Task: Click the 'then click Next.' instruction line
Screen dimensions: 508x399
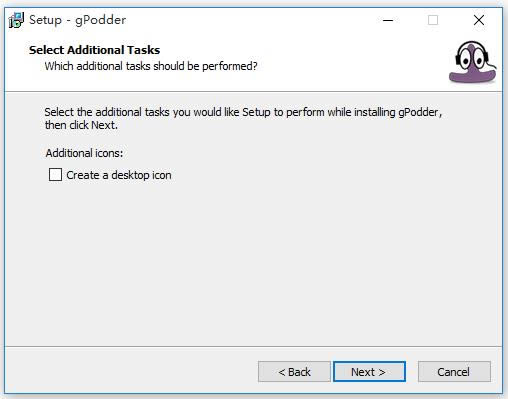Action: click(x=81, y=125)
